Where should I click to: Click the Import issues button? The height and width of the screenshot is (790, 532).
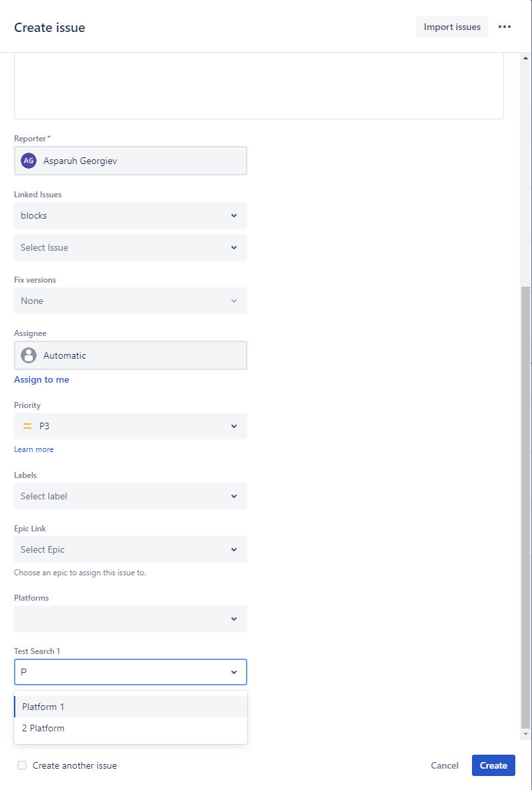point(452,27)
